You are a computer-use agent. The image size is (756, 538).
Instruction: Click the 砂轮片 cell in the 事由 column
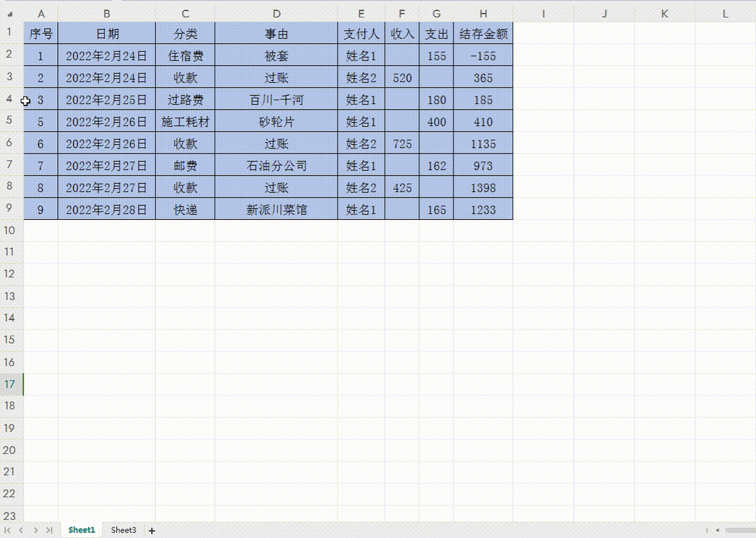pos(276,121)
